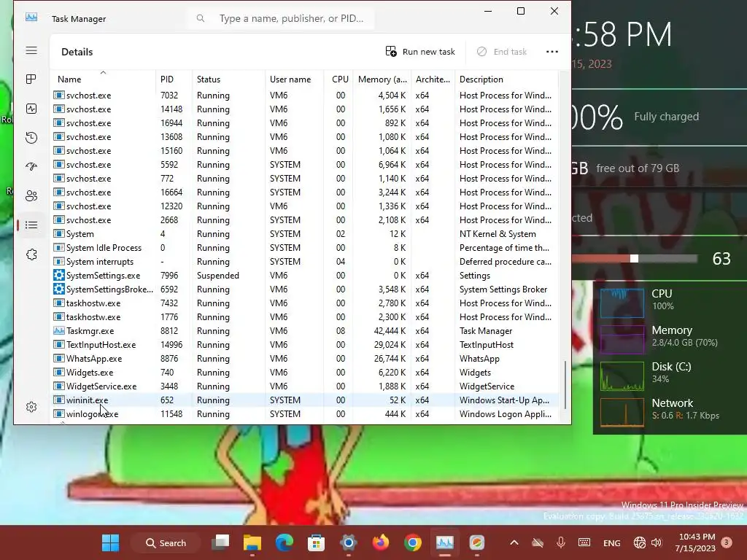Image resolution: width=747 pixels, height=560 pixels.
Task: Adjust the slider showing 63 in widget panel
Action: 634,258
